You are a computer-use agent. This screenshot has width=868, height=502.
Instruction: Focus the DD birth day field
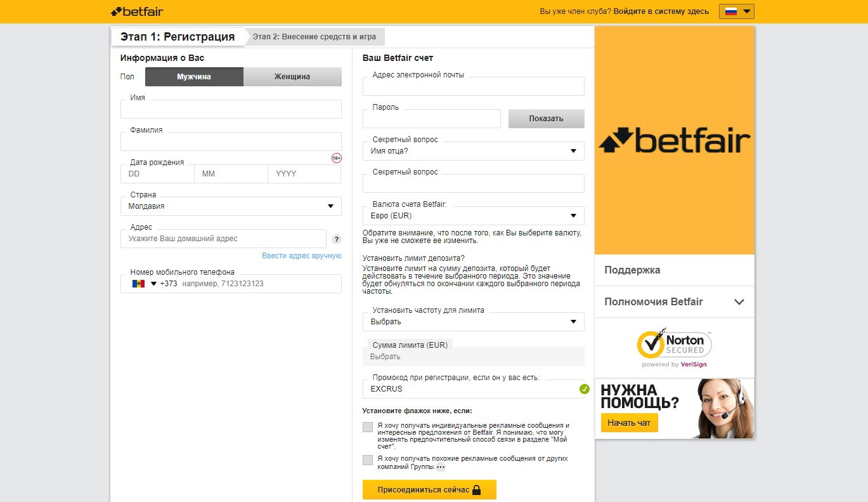(157, 174)
